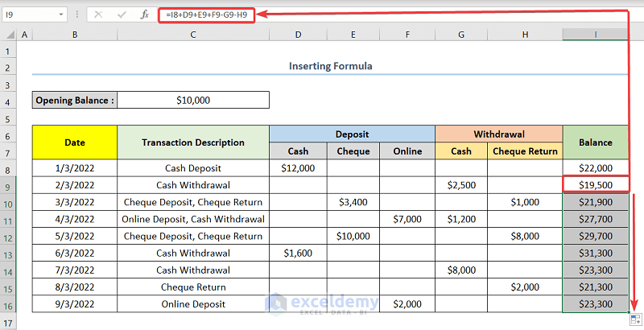Click the Cheque subheader under Deposit
This screenshot has width=644, height=330.
click(x=353, y=151)
